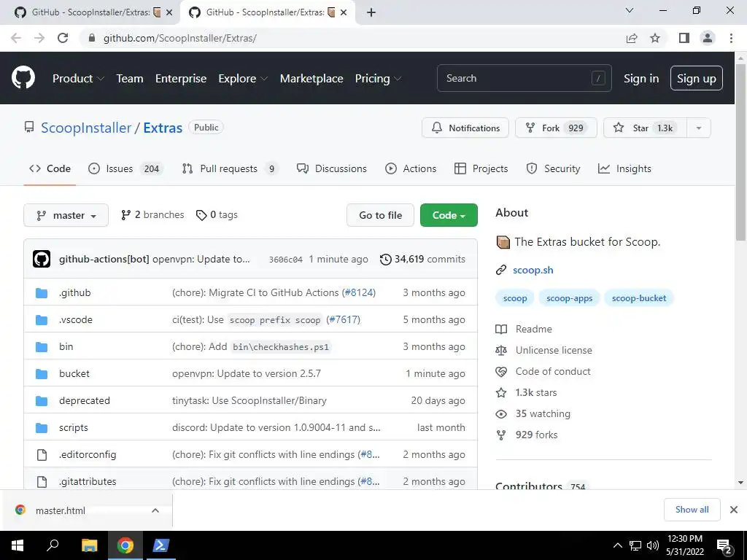This screenshot has width=747, height=560.
Task: Click the .editorconfig file icon
Action: 42,455
